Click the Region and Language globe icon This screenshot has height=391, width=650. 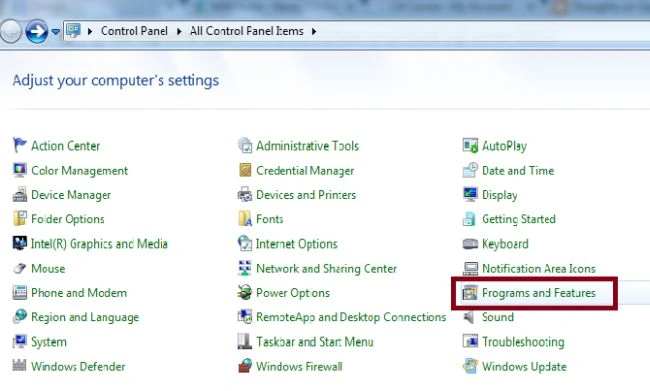(x=19, y=317)
